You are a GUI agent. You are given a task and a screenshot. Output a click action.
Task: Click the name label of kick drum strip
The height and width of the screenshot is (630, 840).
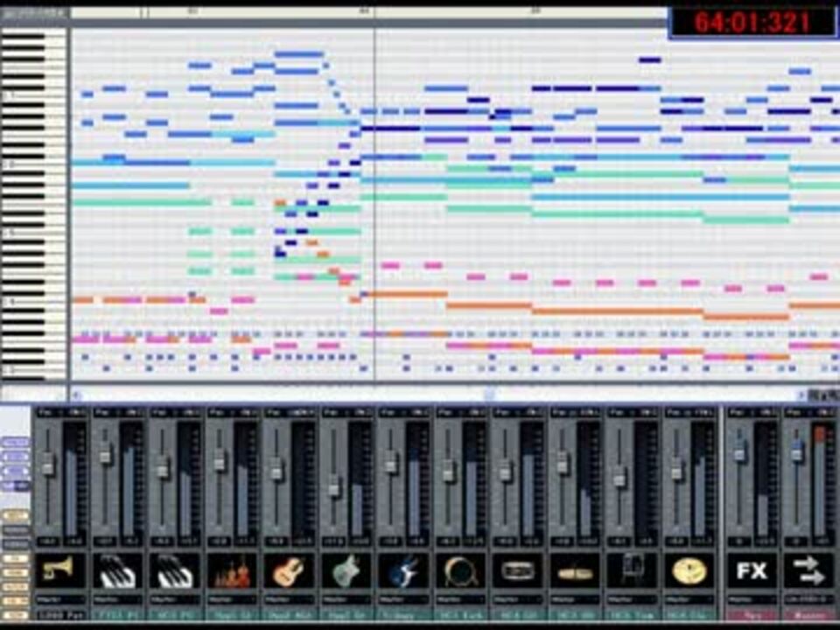point(461,615)
